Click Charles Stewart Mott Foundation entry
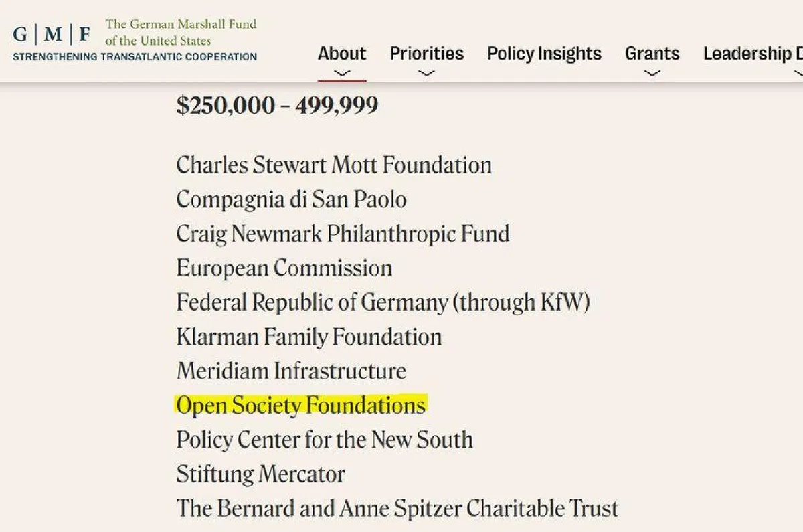803x532 pixels. [x=334, y=165]
